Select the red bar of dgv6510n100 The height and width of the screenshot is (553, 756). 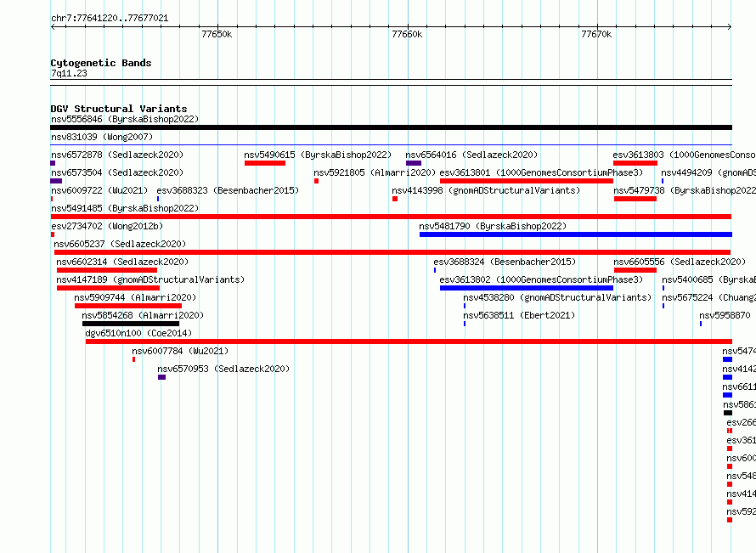click(x=409, y=341)
